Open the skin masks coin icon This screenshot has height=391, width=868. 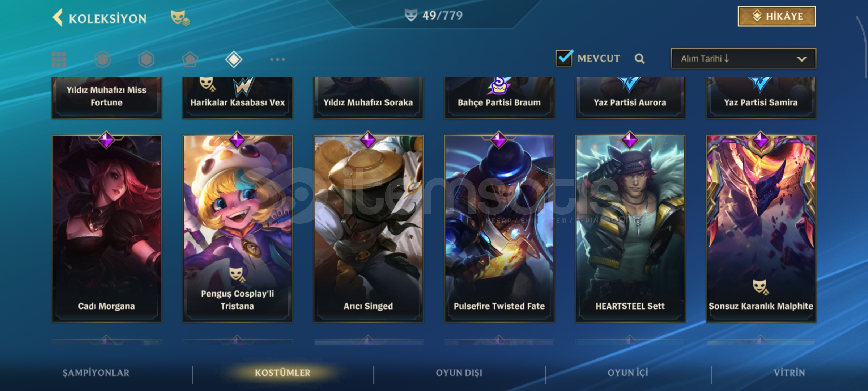[180, 18]
